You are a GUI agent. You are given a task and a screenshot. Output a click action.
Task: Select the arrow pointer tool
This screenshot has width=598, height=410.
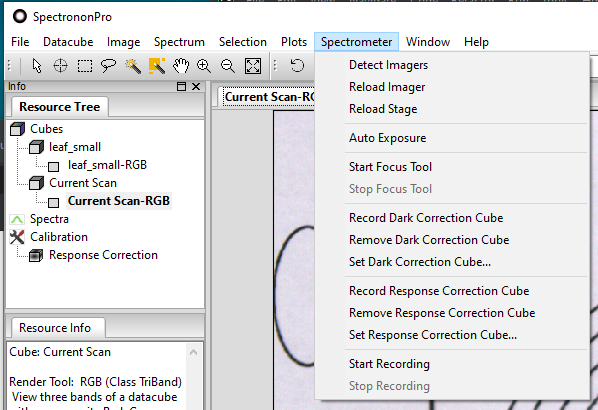[37, 66]
